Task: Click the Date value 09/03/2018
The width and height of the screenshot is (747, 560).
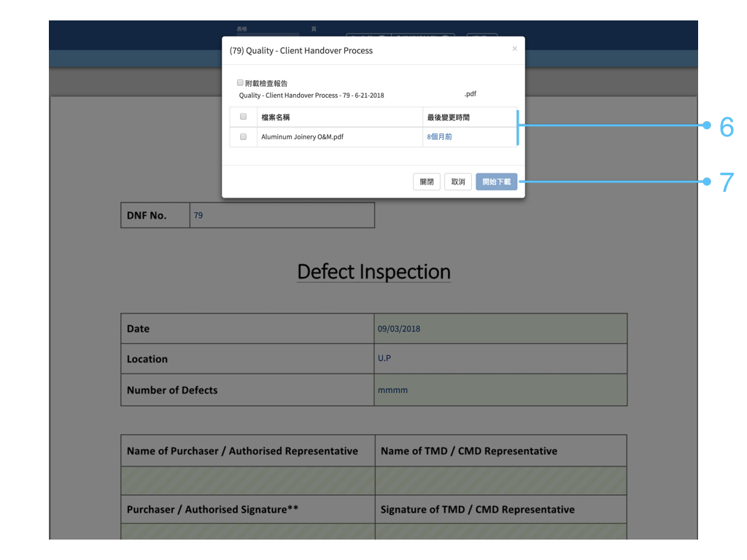Action: (x=399, y=329)
